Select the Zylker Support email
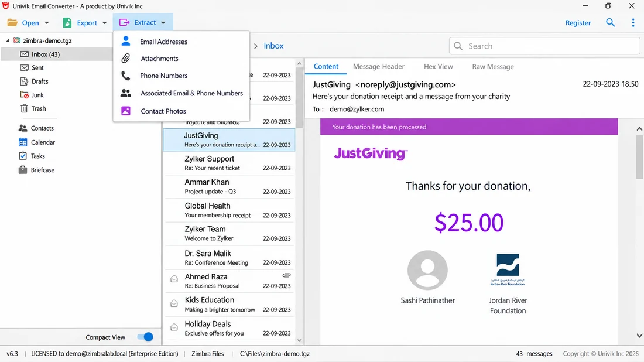Image resolution: width=644 pixels, height=362 pixels. tap(229, 163)
